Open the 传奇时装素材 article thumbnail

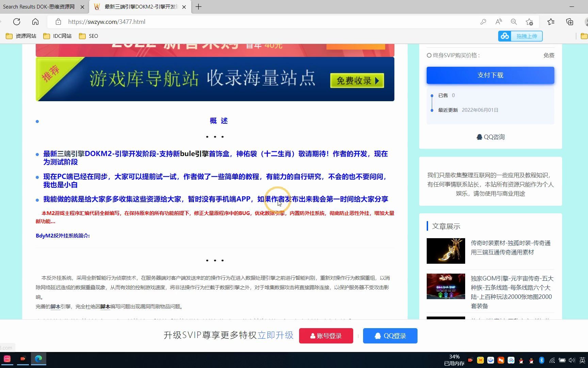pyautogui.click(x=446, y=251)
